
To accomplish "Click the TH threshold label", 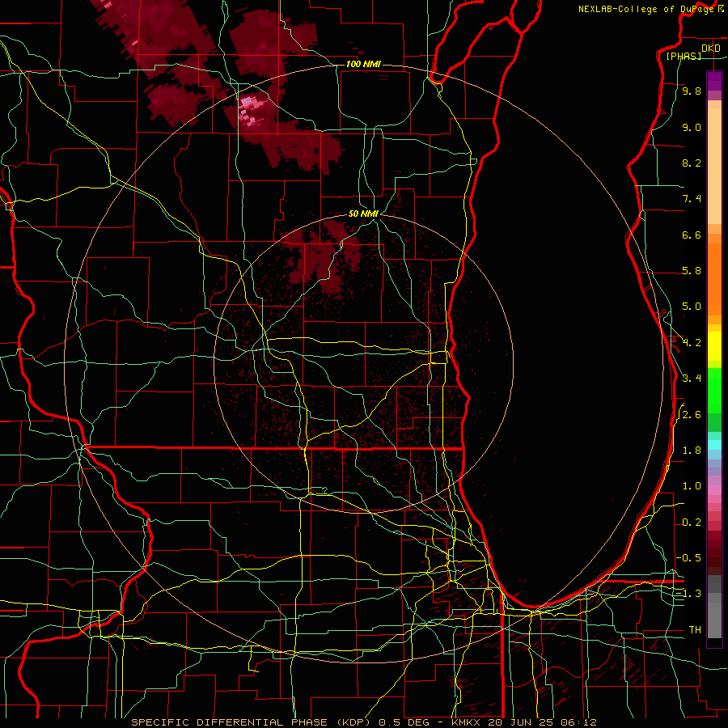I will tap(695, 630).
